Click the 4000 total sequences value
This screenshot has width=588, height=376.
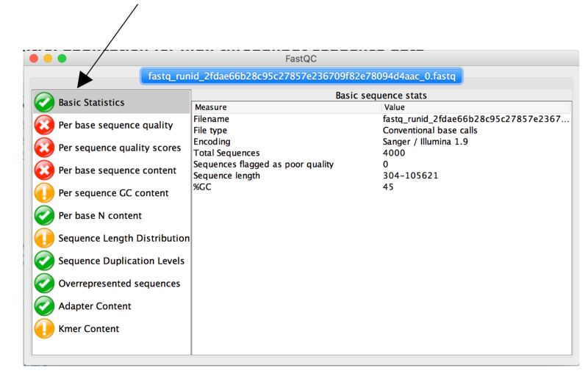point(394,153)
